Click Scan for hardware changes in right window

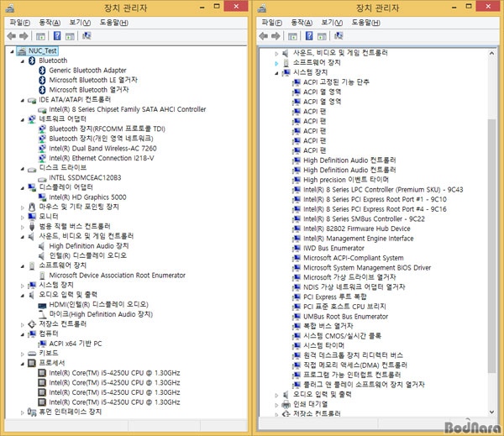click(x=339, y=35)
